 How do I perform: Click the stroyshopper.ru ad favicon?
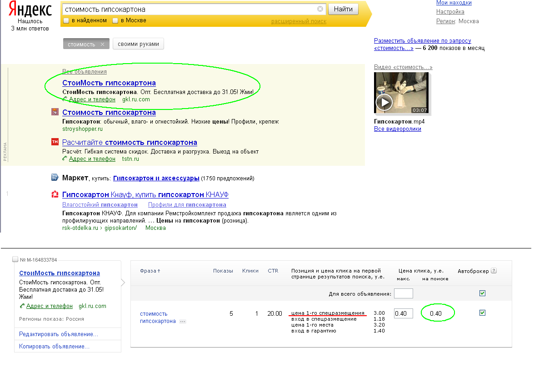click(55, 112)
